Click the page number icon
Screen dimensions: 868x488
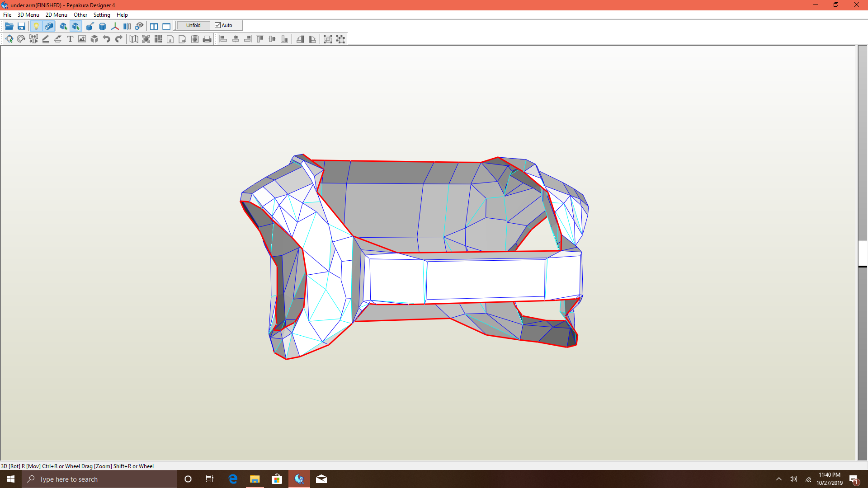pos(170,39)
